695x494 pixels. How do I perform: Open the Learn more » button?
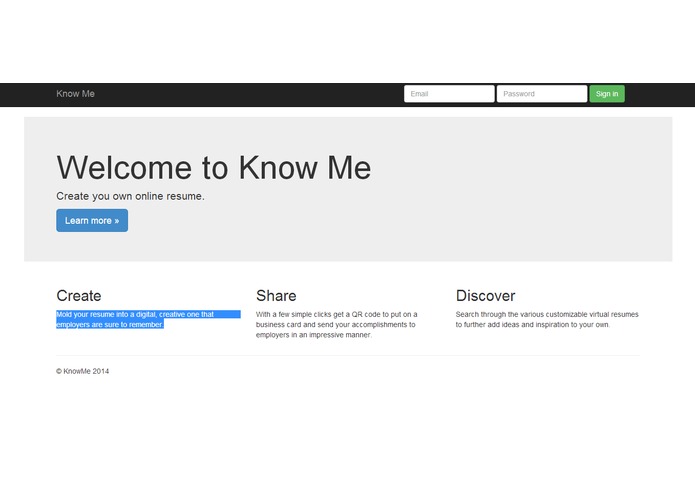point(92,221)
